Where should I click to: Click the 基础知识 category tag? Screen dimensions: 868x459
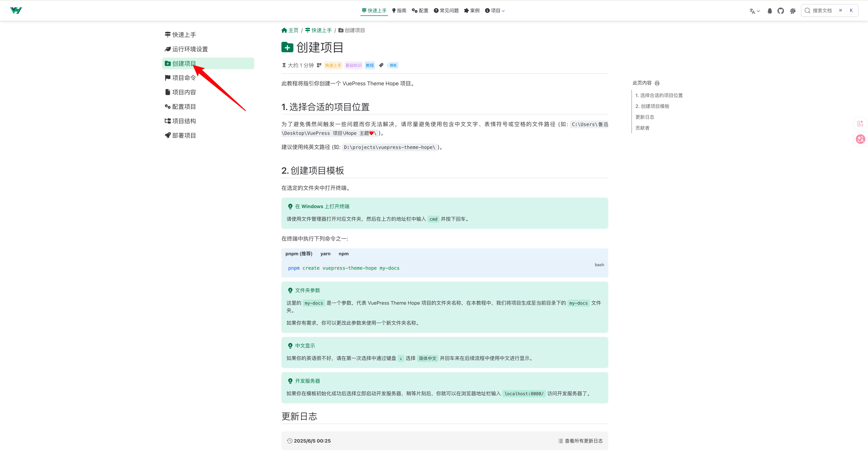click(353, 65)
